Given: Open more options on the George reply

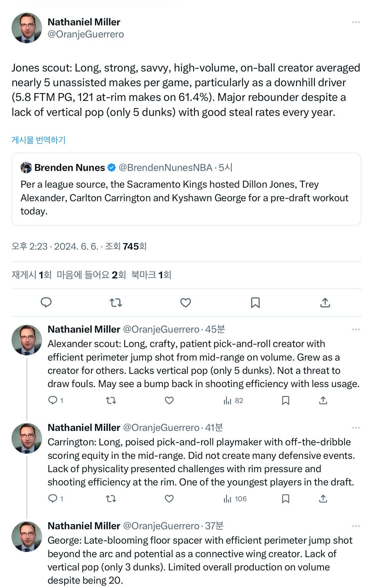Looking at the screenshot, I should pyautogui.click(x=356, y=526).
